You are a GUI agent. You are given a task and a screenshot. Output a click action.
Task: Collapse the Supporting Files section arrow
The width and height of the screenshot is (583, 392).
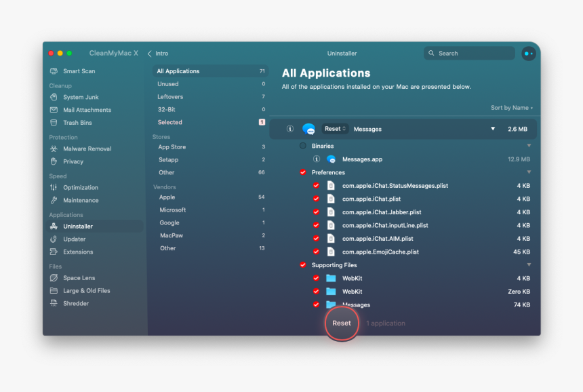tap(529, 264)
